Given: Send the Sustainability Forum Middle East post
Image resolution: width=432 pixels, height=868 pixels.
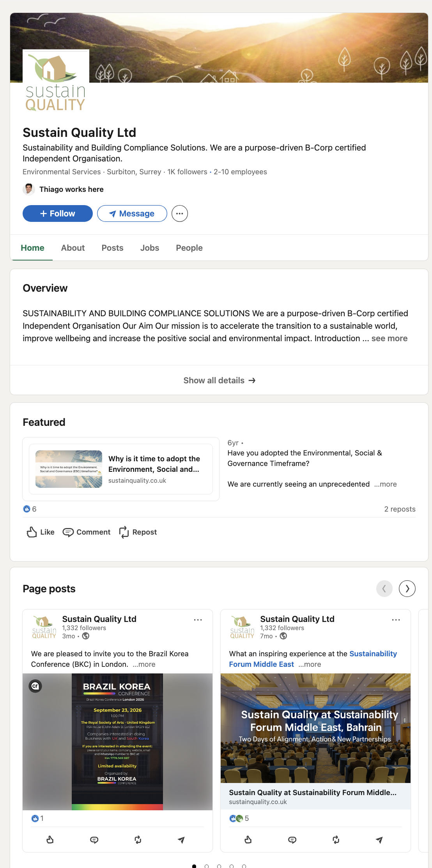Looking at the screenshot, I should click(379, 840).
